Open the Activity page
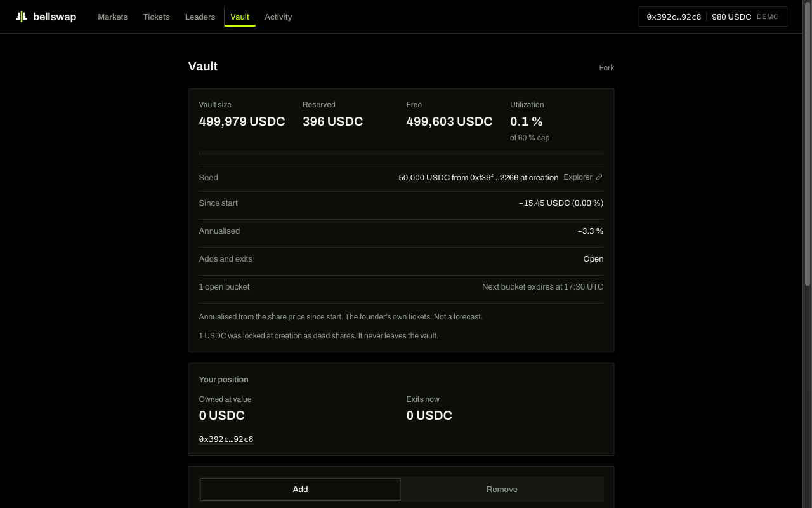 pyautogui.click(x=278, y=17)
